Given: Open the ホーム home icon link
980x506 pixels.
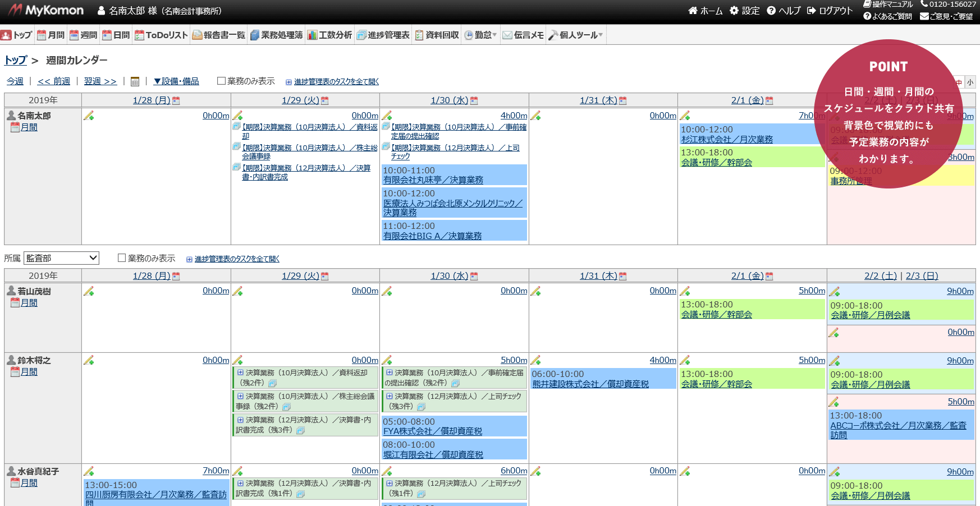Looking at the screenshot, I should 706,11.
